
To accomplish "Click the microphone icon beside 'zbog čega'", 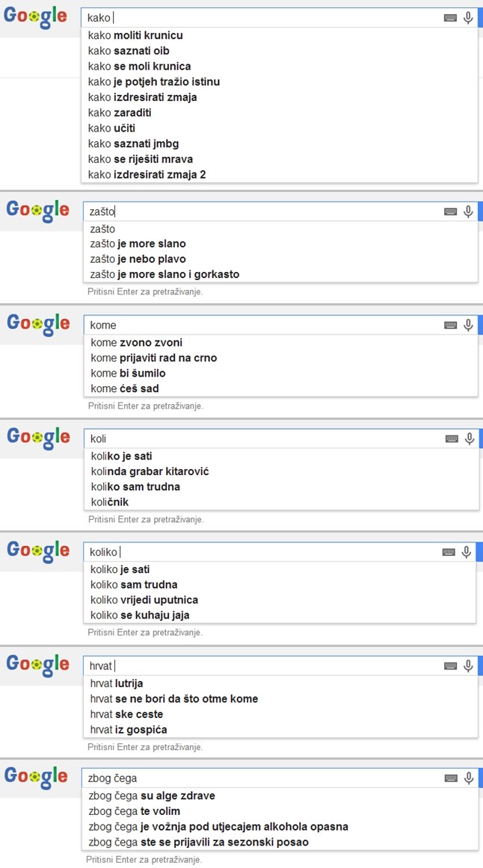I will (x=468, y=777).
